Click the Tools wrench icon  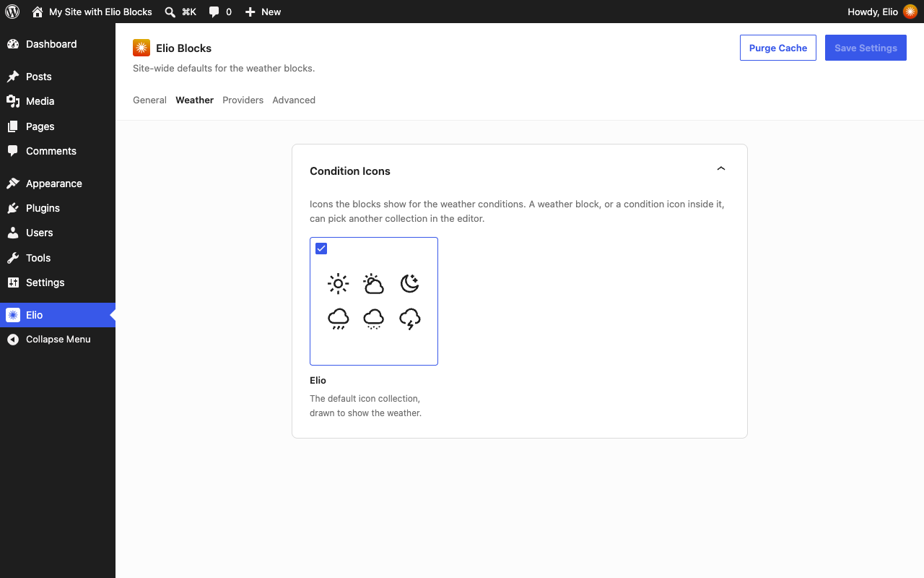pos(13,258)
